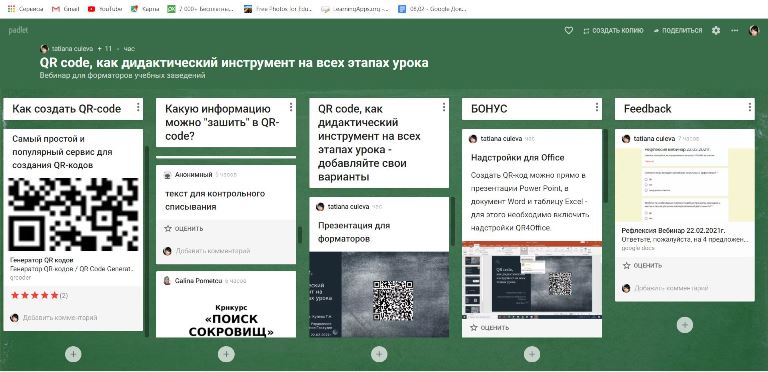The image size is (768, 372).
Task: Open the Google Docs bookmark
Action: (x=432, y=9)
